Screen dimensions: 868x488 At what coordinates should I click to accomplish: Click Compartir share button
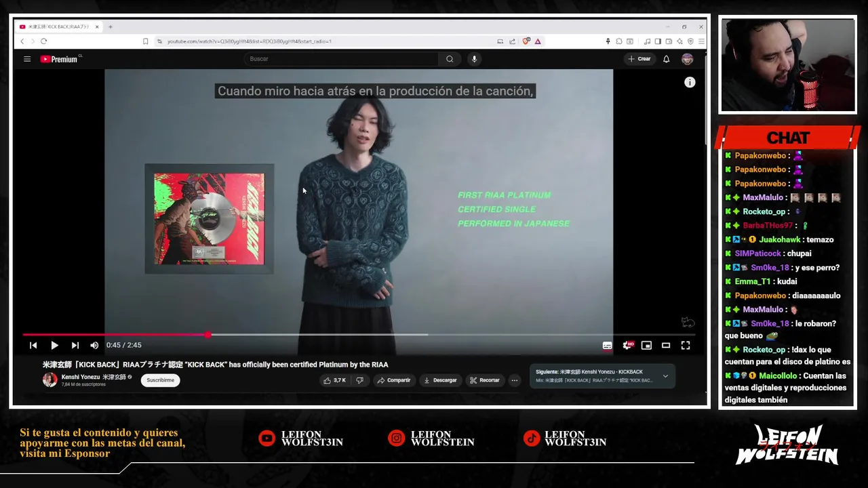click(x=393, y=380)
